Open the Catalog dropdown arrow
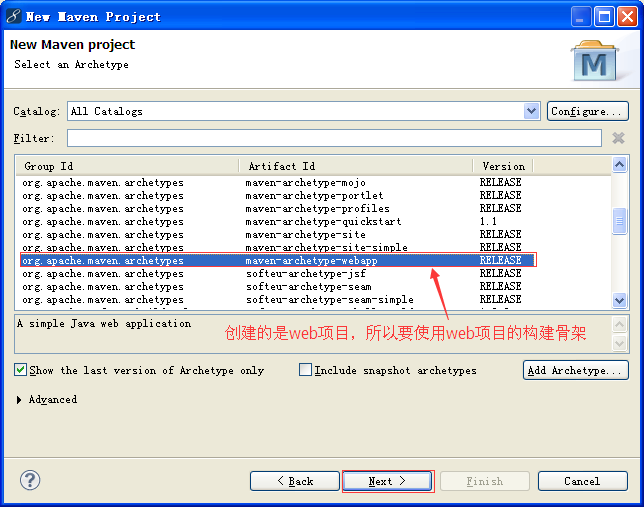The width and height of the screenshot is (644, 507). coord(531,111)
